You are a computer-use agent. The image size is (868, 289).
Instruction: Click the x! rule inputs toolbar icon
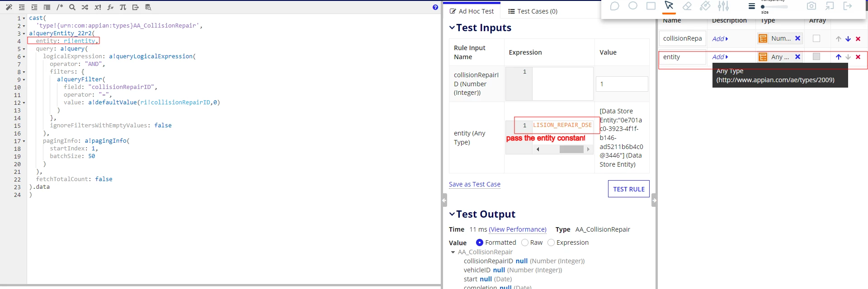[x=98, y=7]
